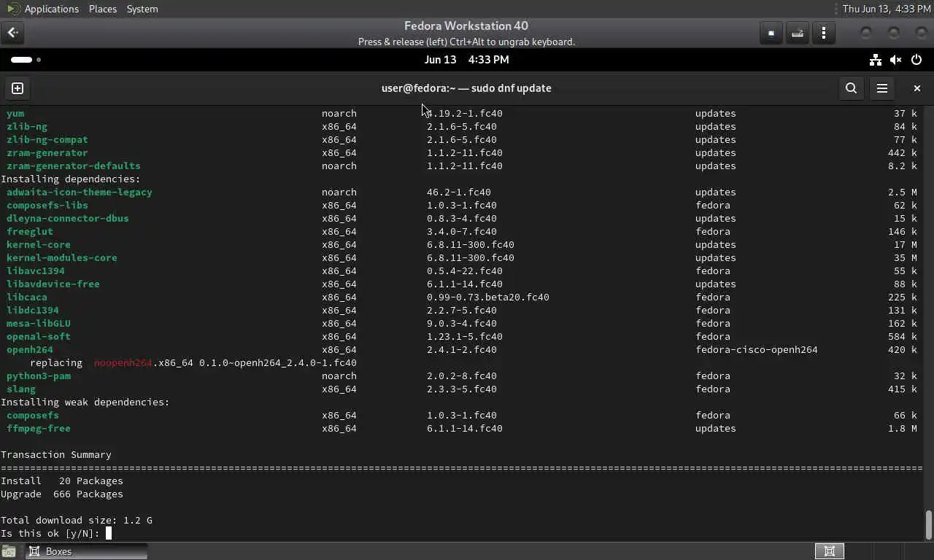Click the 'slang' package name
This screenshot has width=934, height=560.
click(21, 389)
